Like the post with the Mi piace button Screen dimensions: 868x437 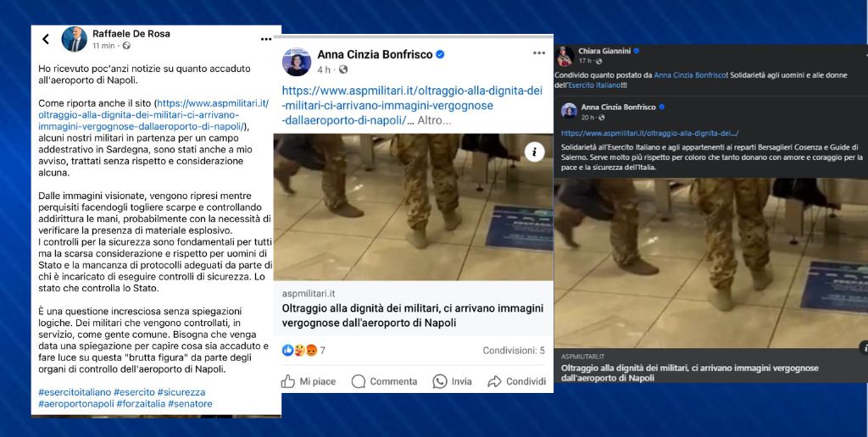[309, 381]
